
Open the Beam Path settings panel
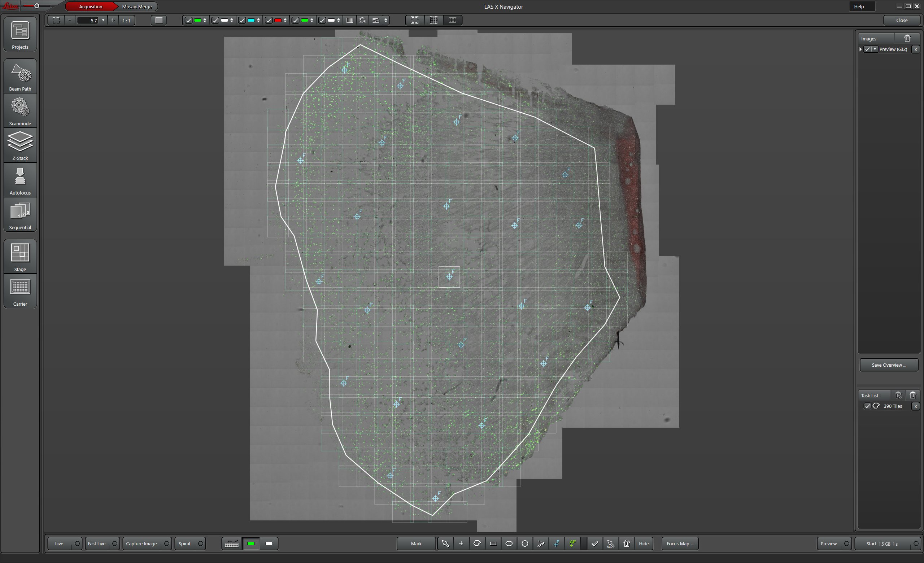click(20, 77)
